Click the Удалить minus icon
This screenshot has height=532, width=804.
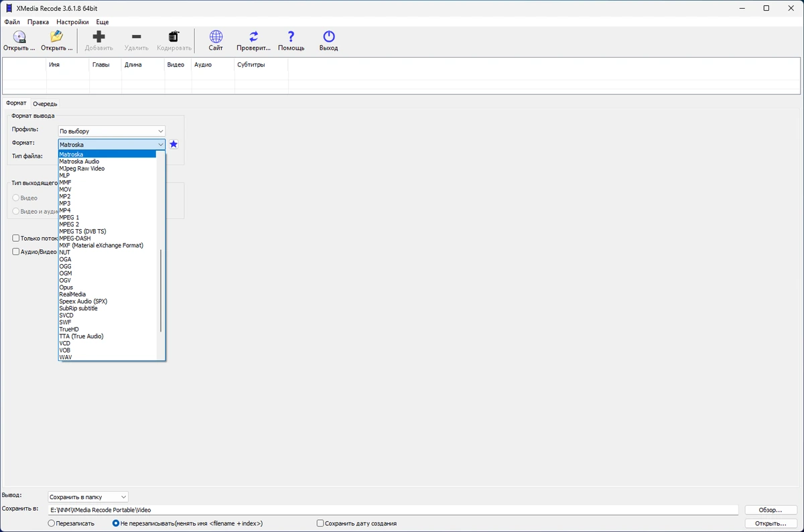point(136,37)
